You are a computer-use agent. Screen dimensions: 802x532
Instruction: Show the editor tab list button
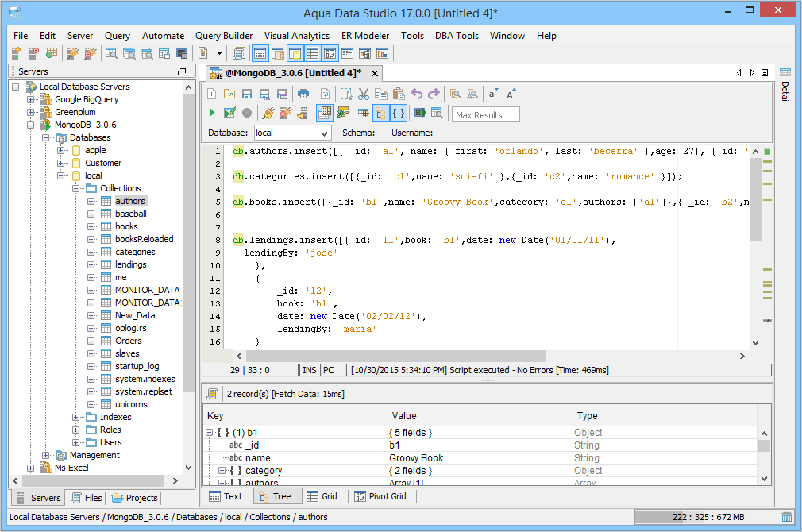[x=765, y=72]
